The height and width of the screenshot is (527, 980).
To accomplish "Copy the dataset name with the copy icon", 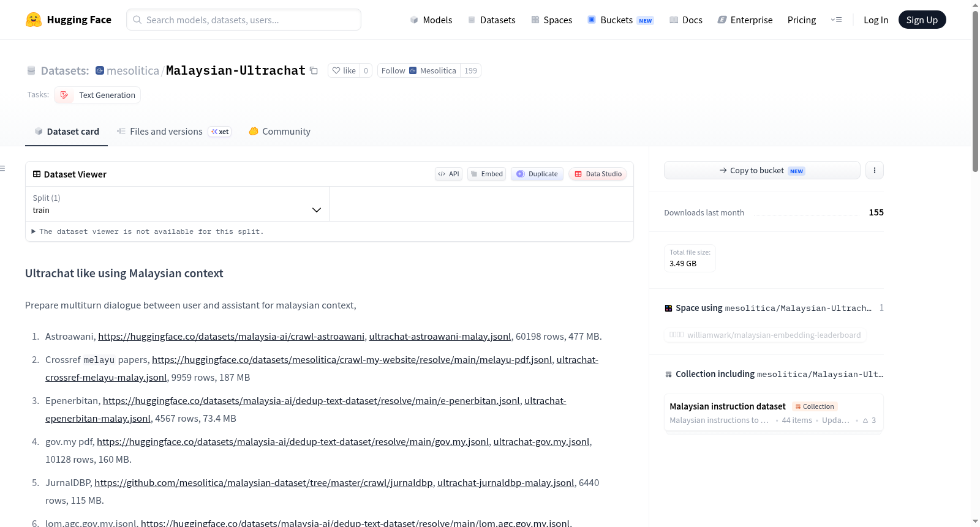I will tap(314, 70).
